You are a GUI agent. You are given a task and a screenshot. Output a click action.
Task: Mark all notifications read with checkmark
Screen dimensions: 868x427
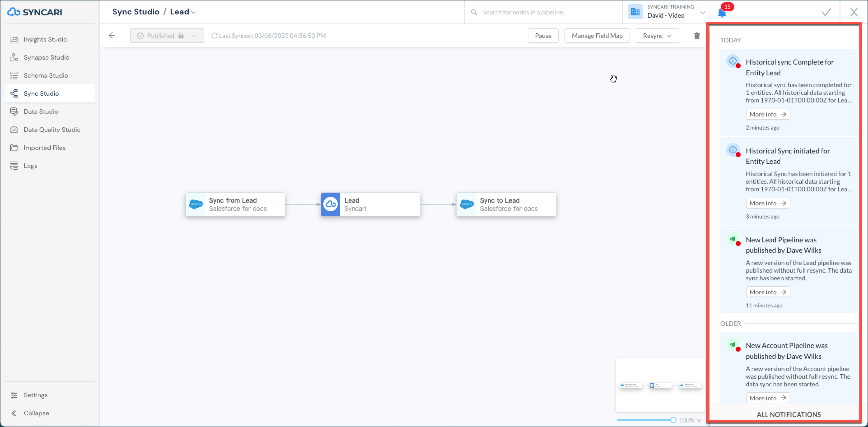point(826,12)
